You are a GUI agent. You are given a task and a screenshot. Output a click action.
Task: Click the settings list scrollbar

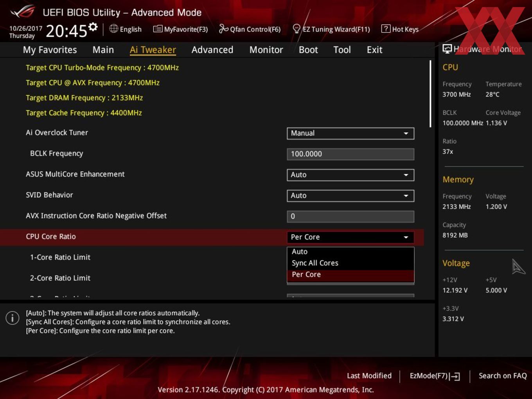tap(430, 93)
